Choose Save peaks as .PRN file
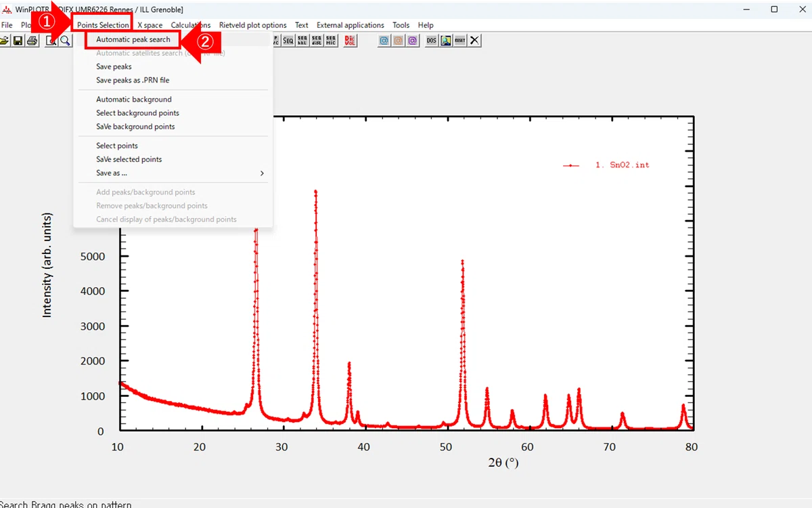812x508 pixels. coord(133,80)
